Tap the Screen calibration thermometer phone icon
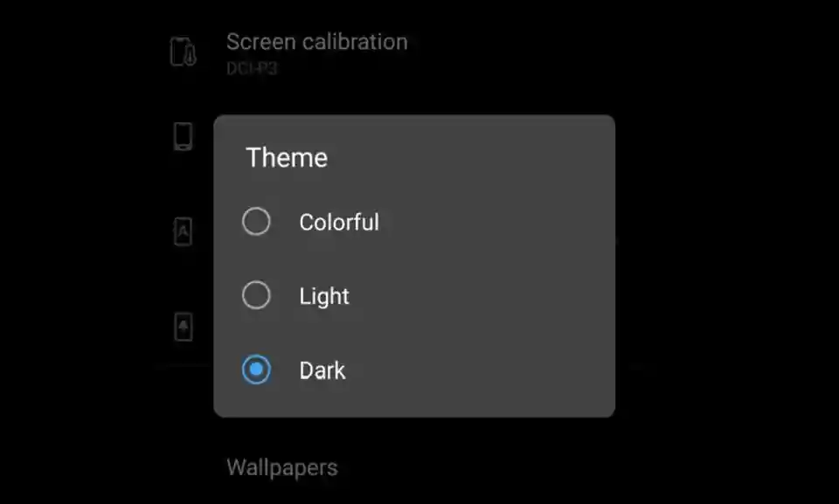This screenshot has width=839, height=504. [x=183, y=52]
